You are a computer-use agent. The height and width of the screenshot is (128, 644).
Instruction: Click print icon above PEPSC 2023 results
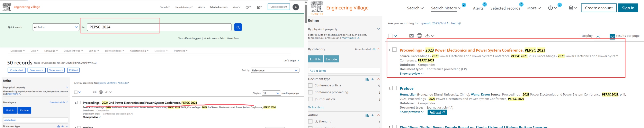pyautogui.click(x=419, y=36)
